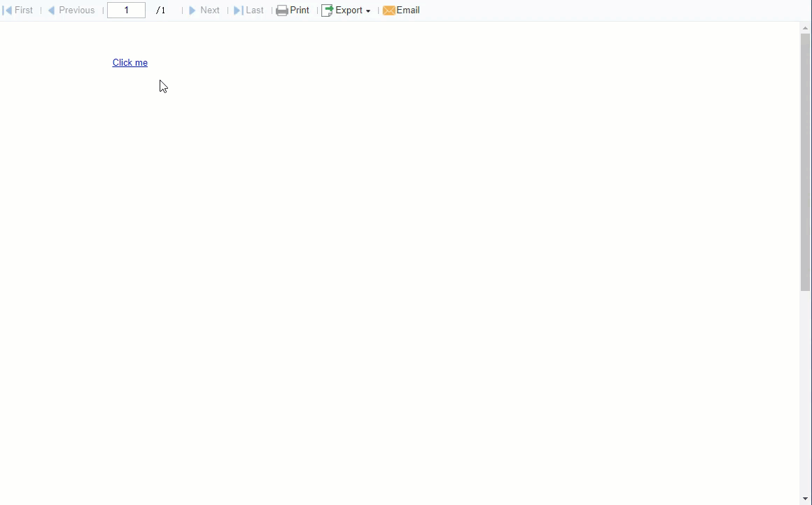Click the Print button
The width and height of the screenshot is (812, 505).
tap(300, 10)
